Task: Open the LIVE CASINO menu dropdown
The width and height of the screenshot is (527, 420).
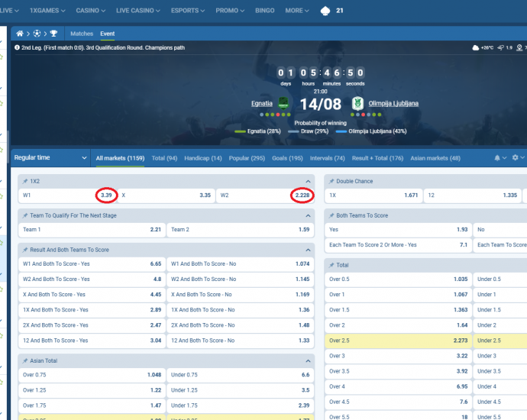Action: [137, 11]
